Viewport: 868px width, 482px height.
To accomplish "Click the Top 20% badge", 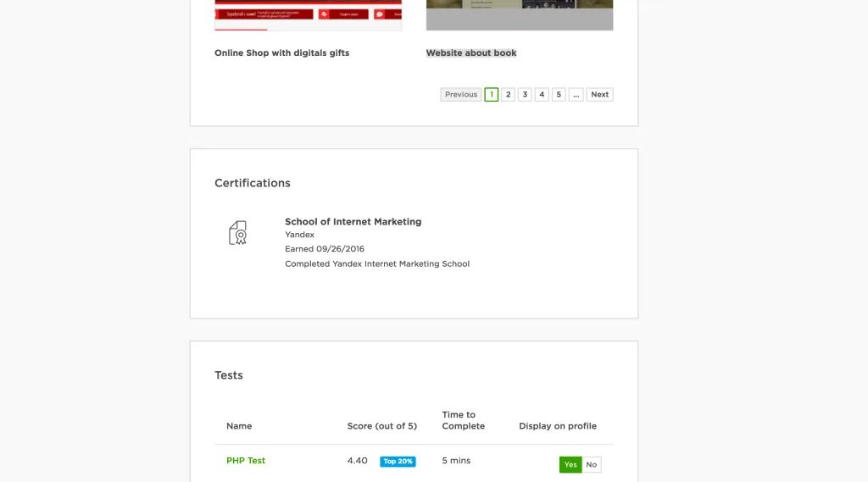I will [398, 462].
